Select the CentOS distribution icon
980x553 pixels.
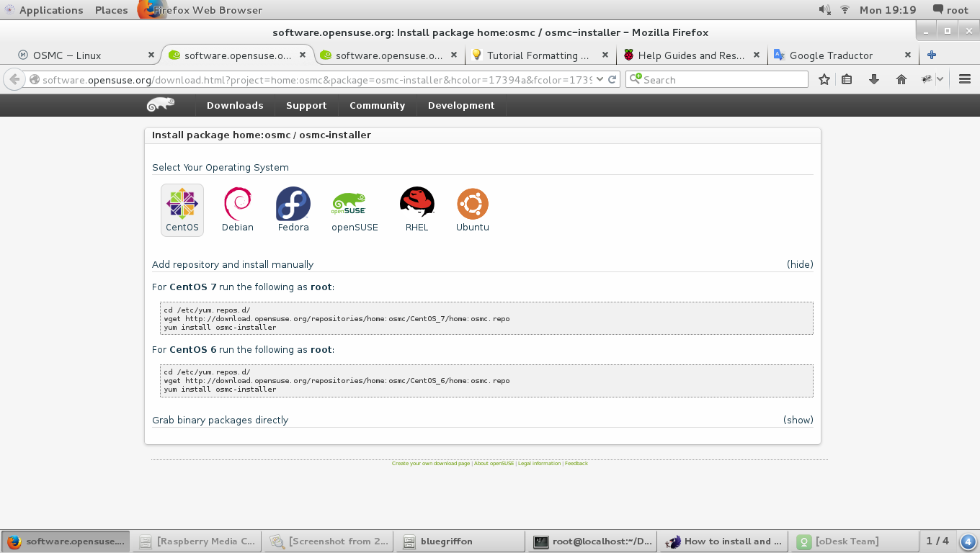[182, 210]
